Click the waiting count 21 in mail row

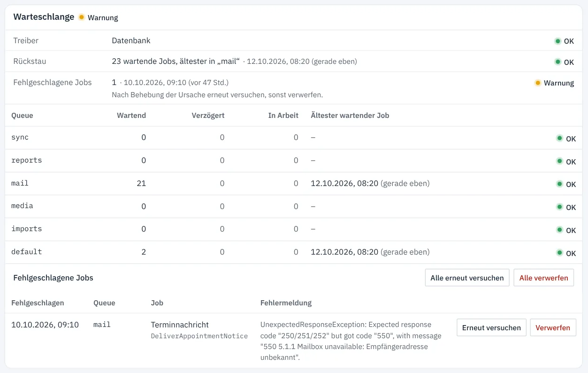[x=141, y=183]
